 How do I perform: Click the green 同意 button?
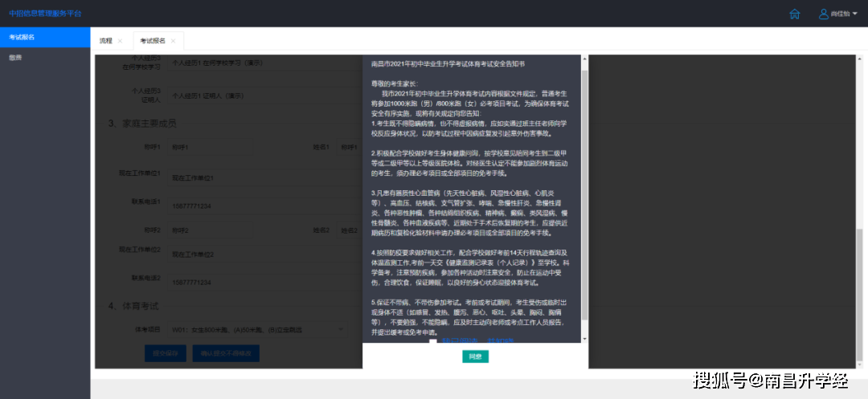click(475, 356)
